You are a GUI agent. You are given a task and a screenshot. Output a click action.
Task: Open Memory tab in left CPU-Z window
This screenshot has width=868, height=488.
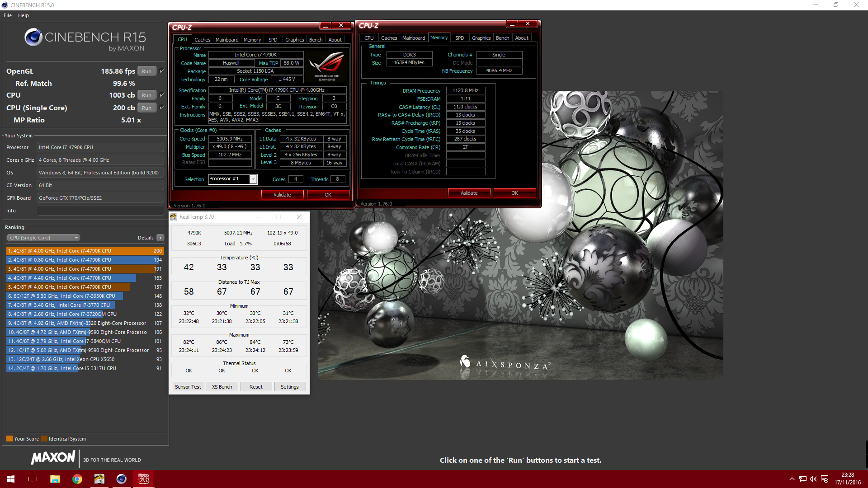[x=252, y=40]
